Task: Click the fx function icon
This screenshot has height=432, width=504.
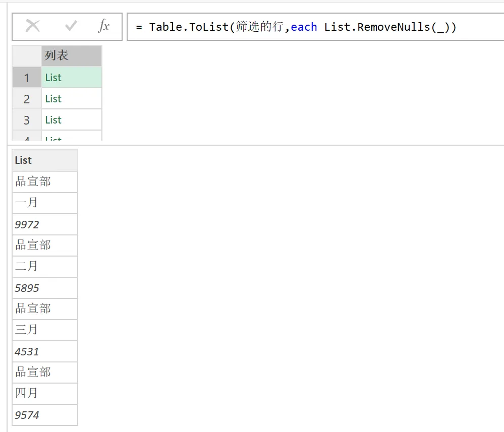Action: pyautogui.click(x=104, y=26)
